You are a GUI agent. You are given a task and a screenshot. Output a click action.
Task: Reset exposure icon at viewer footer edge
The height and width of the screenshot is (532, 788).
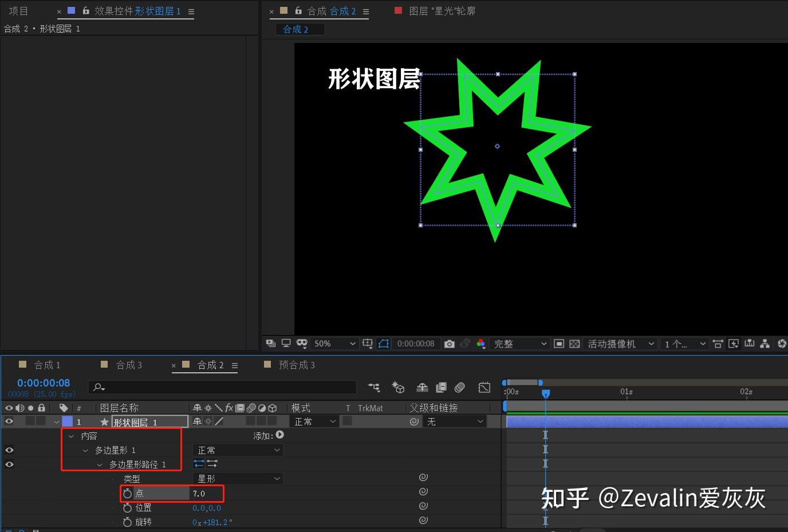pos(782,344)
